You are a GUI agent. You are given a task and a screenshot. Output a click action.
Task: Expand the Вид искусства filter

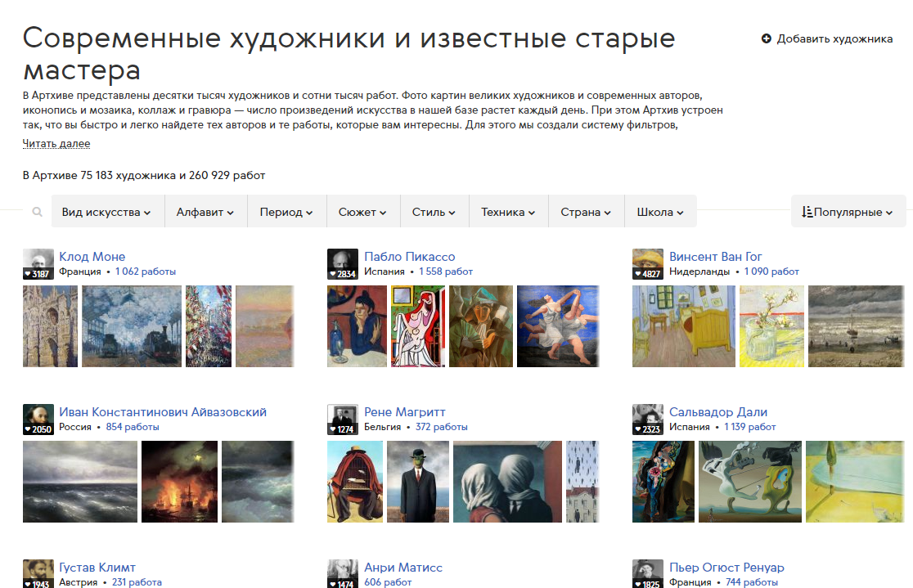[x=106, y=212]
